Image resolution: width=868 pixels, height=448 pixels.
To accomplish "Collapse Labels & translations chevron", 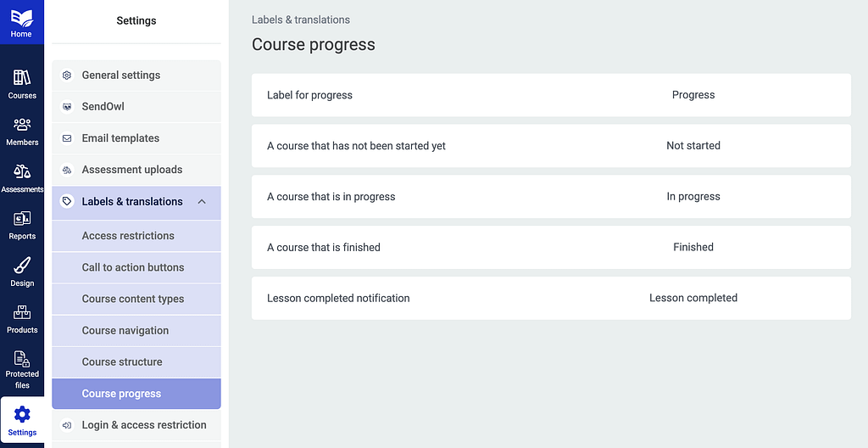I will point(202,201).
